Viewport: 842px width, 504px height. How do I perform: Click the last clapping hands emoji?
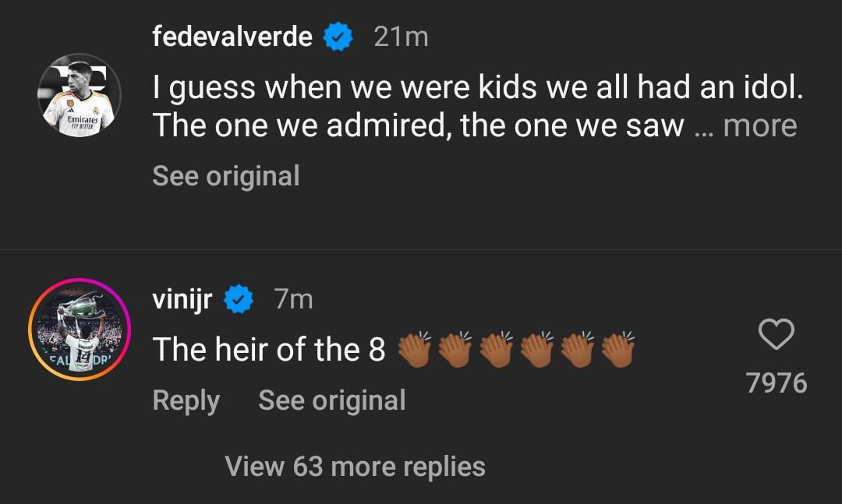click(x=618, y=349)
